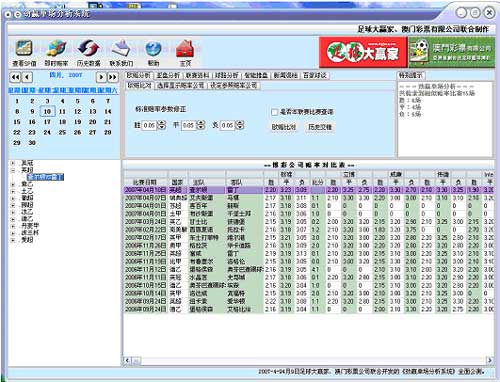
Task: Decrease the 胜 odds correction value
Action: (162, 127)
